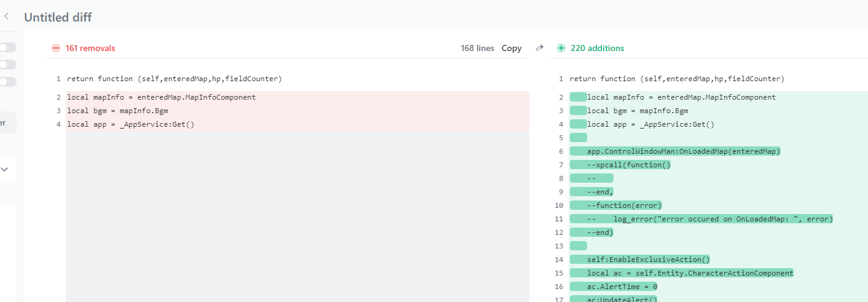Click the gray sidebar button ending in "er"

[5, 122]
